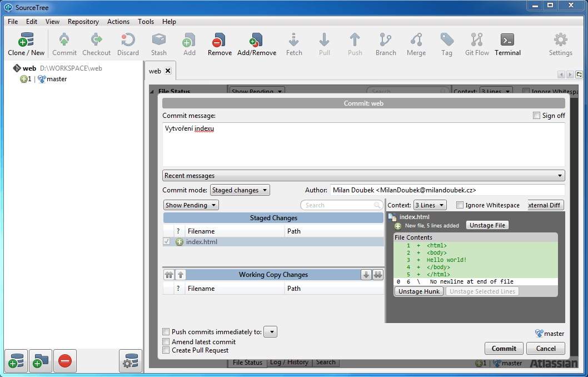
Task: Open the Repository menu
Action: (x=83, y=21)
